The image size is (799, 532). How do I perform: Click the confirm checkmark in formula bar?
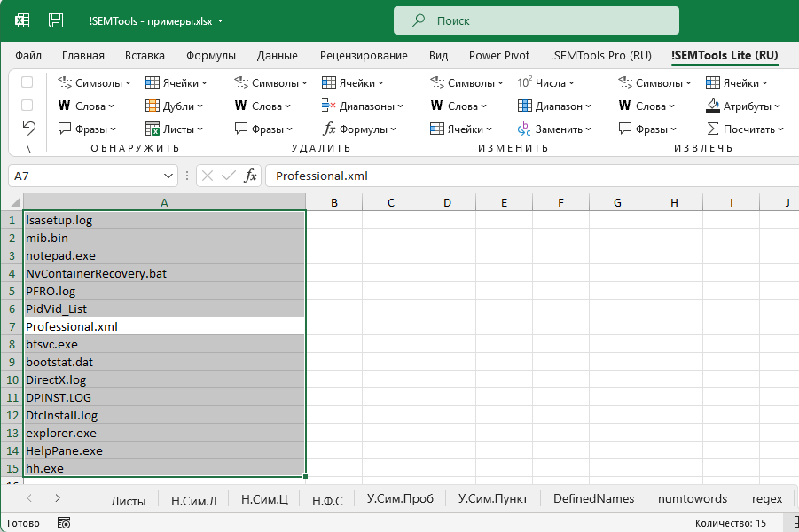228,176
